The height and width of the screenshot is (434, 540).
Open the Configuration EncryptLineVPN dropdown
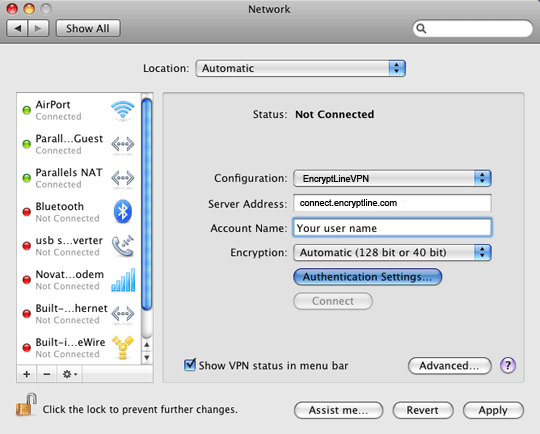click(x=392, y=178)
